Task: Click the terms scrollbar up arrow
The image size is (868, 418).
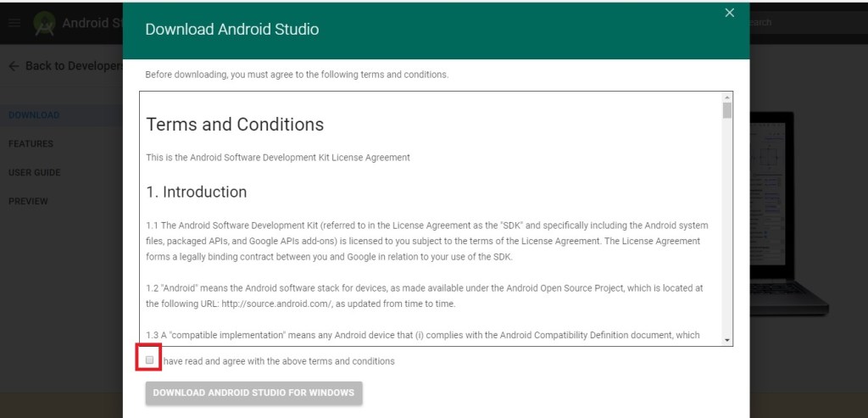Action: click(726, 98)
